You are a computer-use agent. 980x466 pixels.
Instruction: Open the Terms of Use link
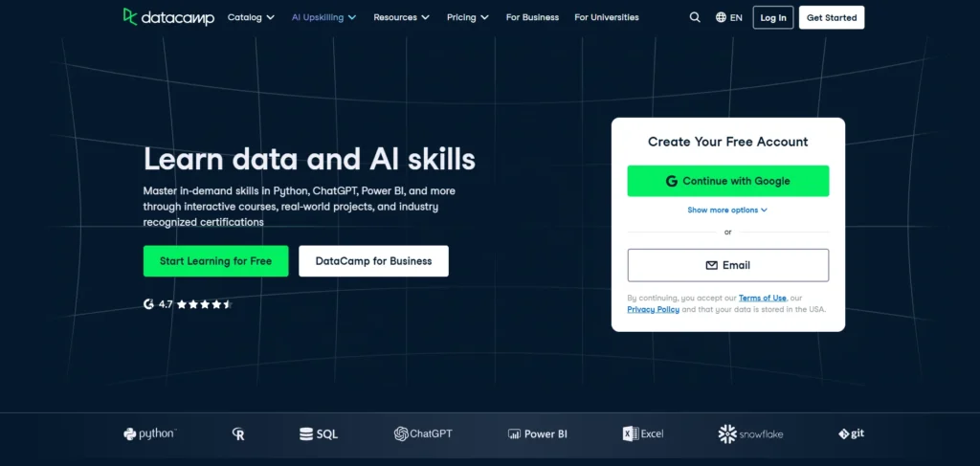pyautogui.click(x=763, y=298)
